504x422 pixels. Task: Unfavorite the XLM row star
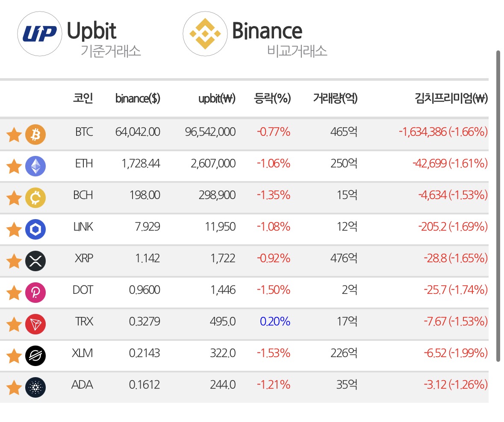[14, 356]
